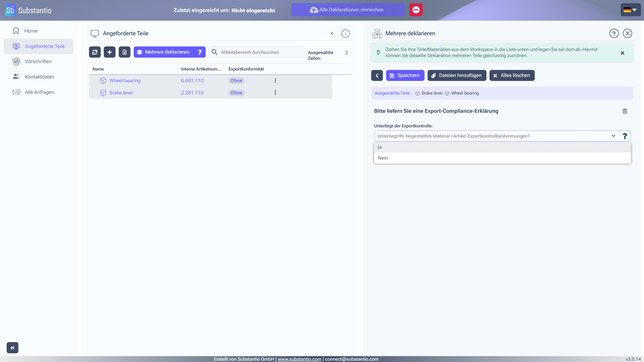Open www.substantio.com footer link
Image resolution: width=644 pixels, height=362 pixels.
tap(299, 359)
